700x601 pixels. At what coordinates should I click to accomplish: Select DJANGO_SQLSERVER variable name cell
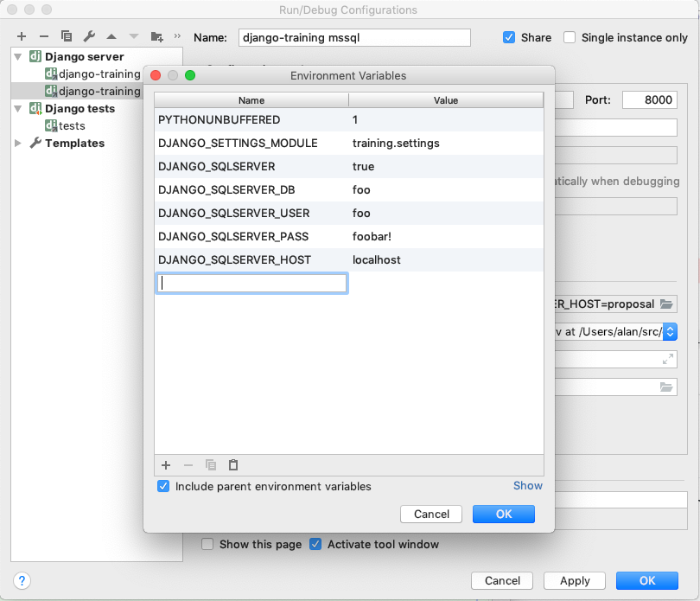point(251,166)
